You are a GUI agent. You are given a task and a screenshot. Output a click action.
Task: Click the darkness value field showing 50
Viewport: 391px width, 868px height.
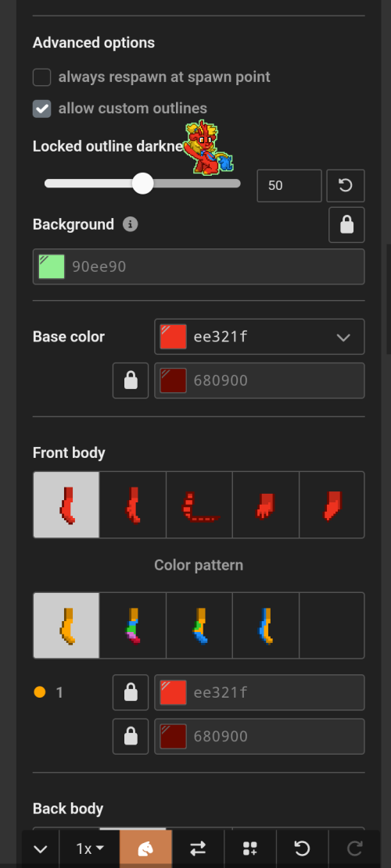coord(289,185)
